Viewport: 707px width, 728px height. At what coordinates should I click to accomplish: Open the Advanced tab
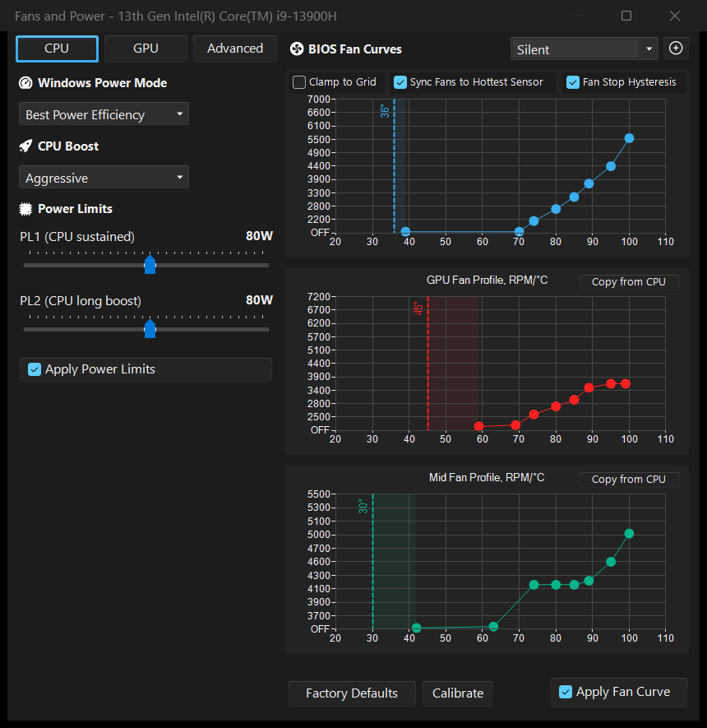[x=235, y=49]
